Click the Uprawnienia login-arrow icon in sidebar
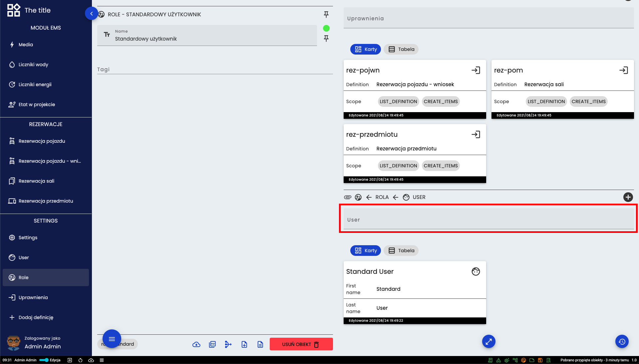Screen dimensions: 639x364 pyautogui.click(x=12, y=297)
